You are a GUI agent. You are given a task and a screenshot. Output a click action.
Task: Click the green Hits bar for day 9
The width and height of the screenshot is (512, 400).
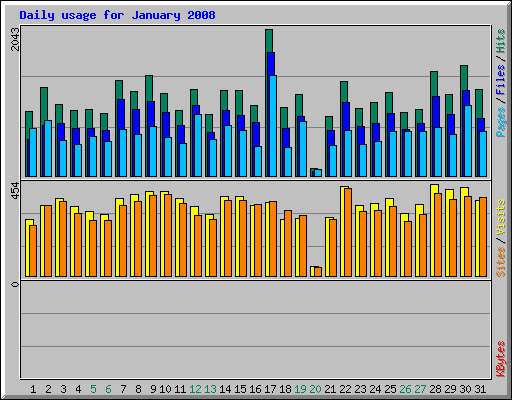point(149,88)
